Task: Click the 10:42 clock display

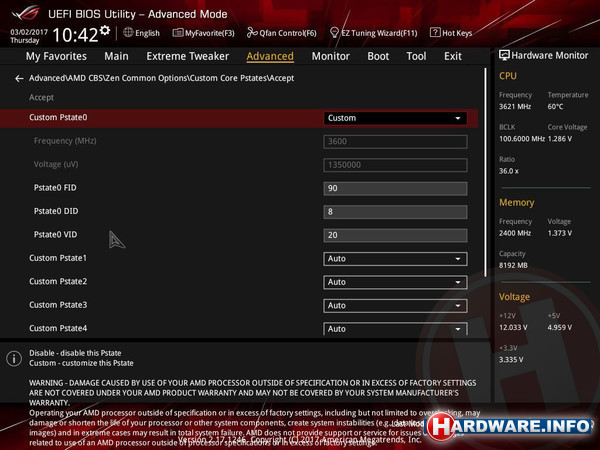Action: pos(76,35)
